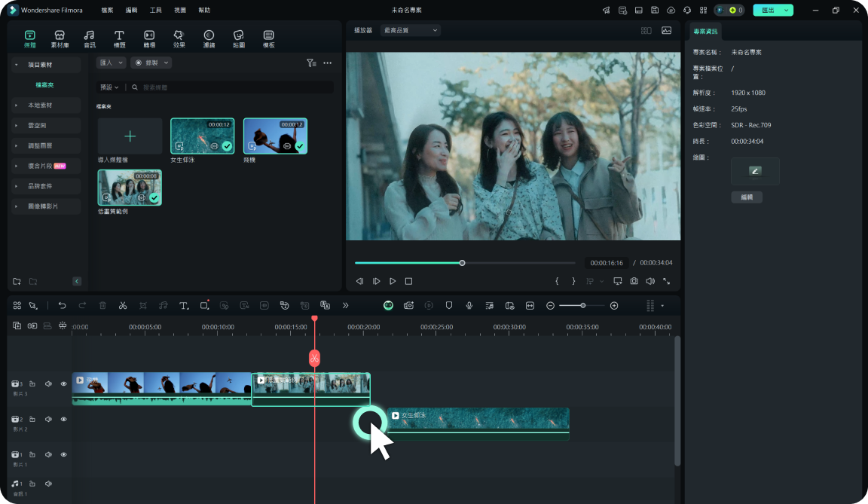Open the 視圖 menu
Image resolution: width=868 pixels, height=504 pixels.
180,10
